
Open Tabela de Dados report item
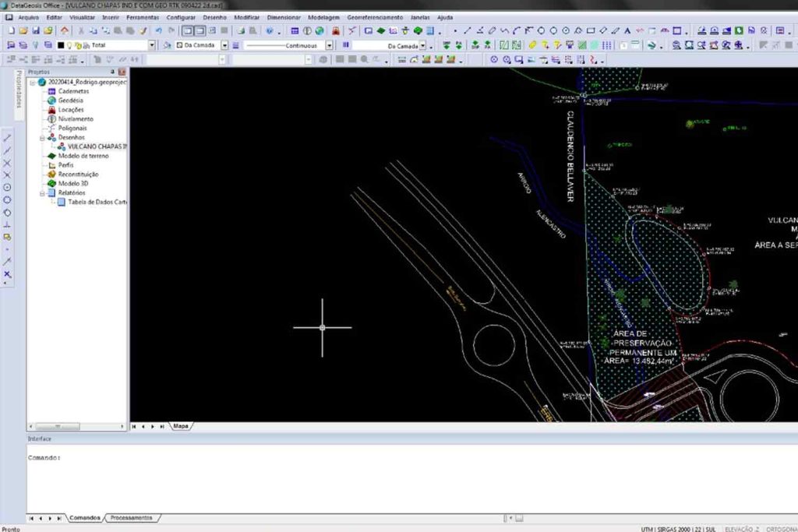[x=97, y=202]
